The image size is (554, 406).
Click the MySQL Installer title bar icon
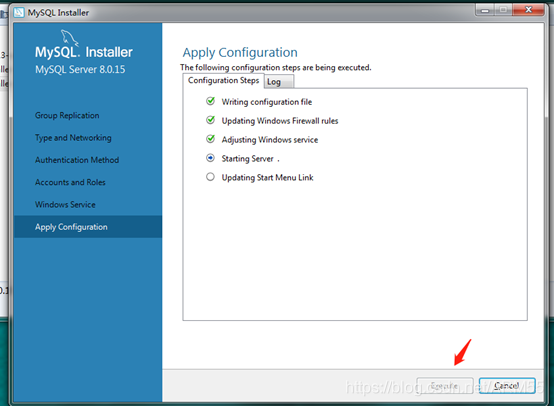point(19,13)
